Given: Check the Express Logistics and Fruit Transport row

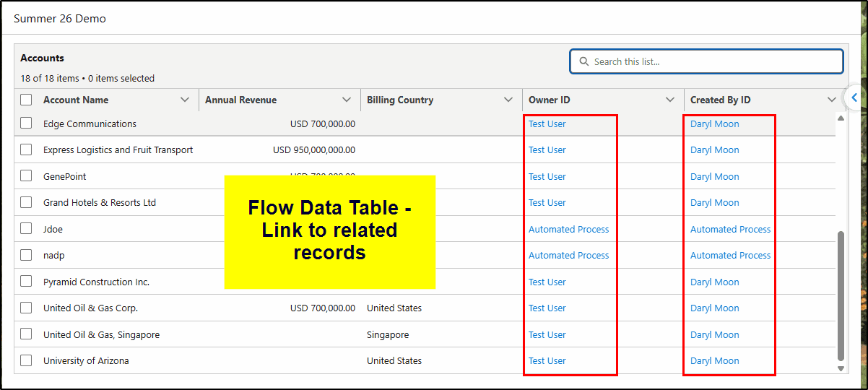Looking at the screenshot, I should point(26,149).
